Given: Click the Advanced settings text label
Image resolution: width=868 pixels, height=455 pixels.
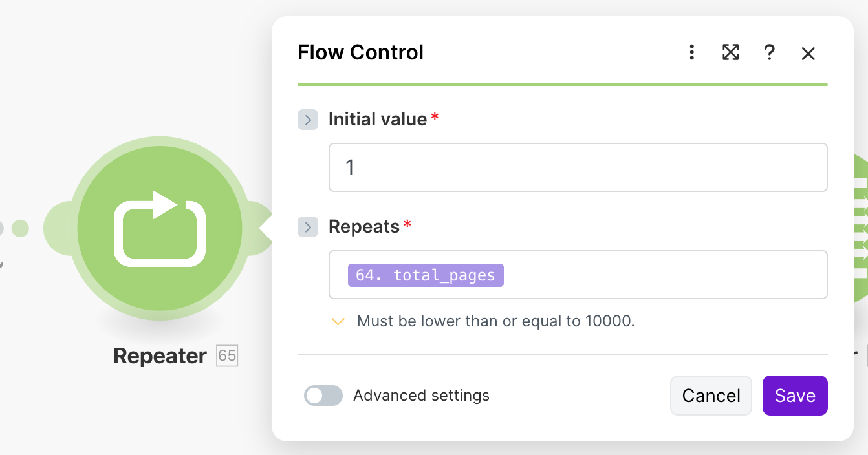Looking at the screenshot, I should point(421,396).
